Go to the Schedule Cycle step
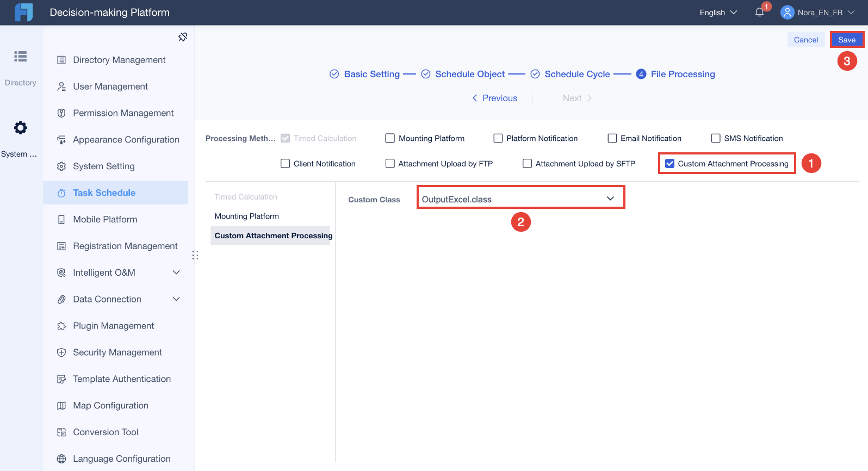The width and height of the screenshot is (868, 471). pos(571,74)
